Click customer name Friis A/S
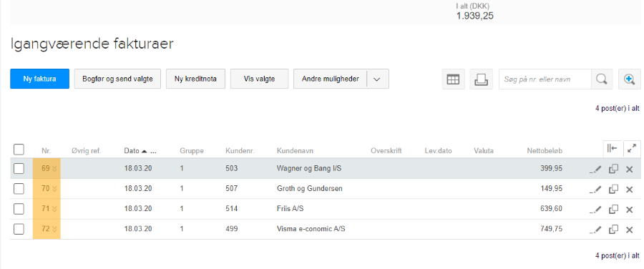Image resolution: width=644 pixels, height=269 pixels. pyautogui.click(x=291, y=209)
